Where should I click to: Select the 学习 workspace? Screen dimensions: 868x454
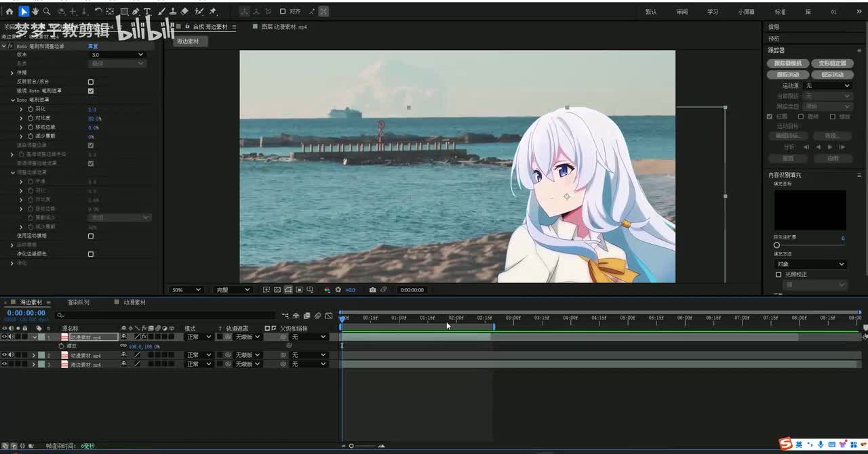click(713, 12)
